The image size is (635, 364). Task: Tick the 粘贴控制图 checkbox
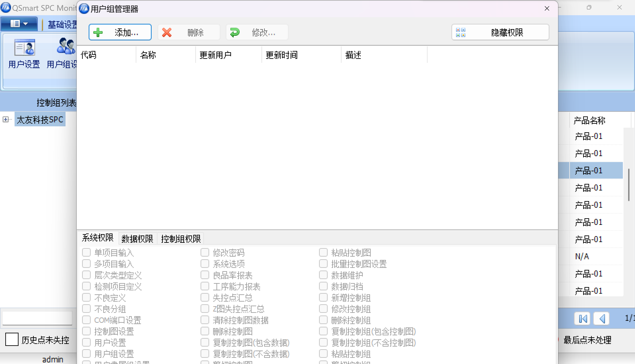coord(323,252)
